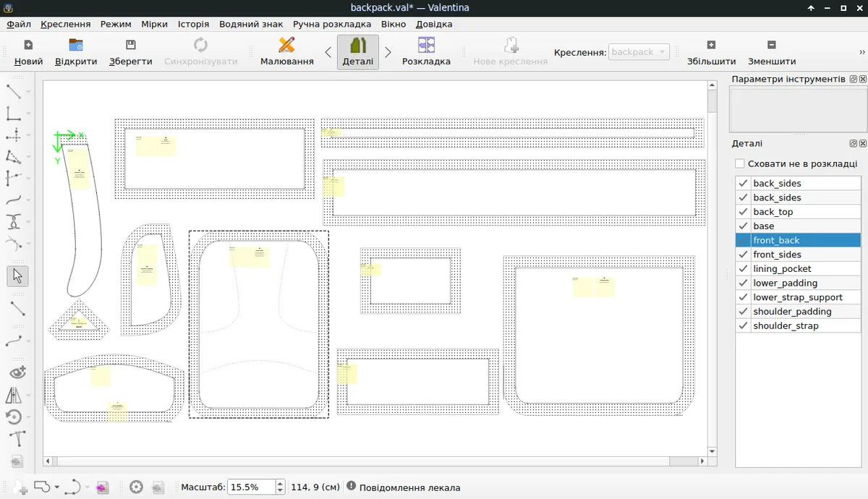Select the point along line tool
The height and width of the screenshot is (499, 868).
click(x=14, y=135)
